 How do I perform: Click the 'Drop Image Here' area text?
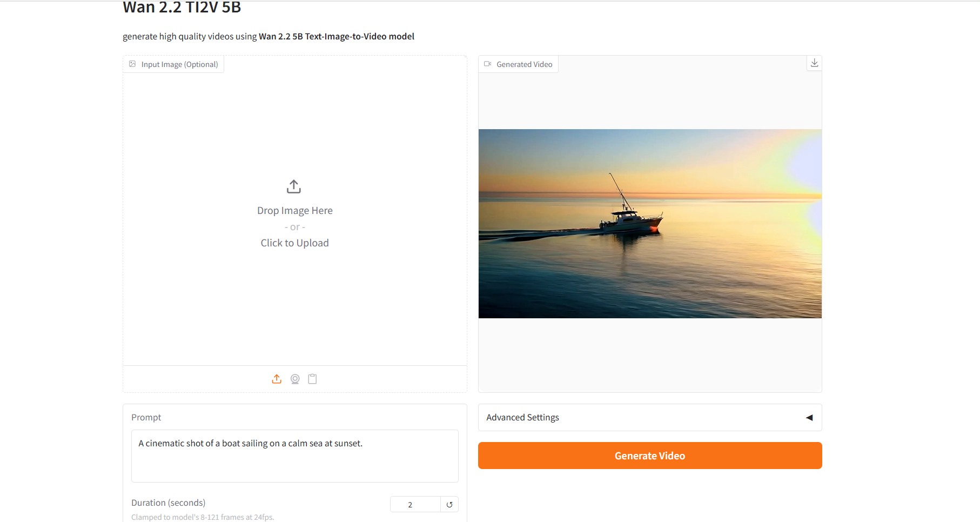(295, 211)
